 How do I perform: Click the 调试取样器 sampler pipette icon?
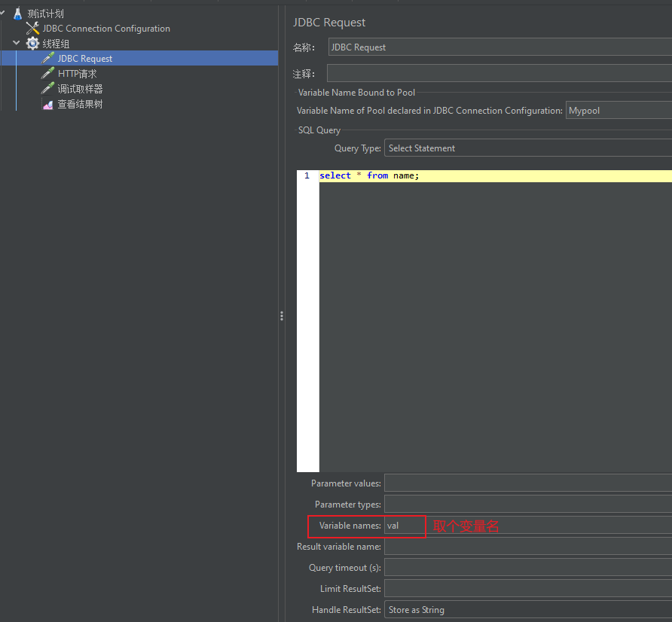click(47, 89)
